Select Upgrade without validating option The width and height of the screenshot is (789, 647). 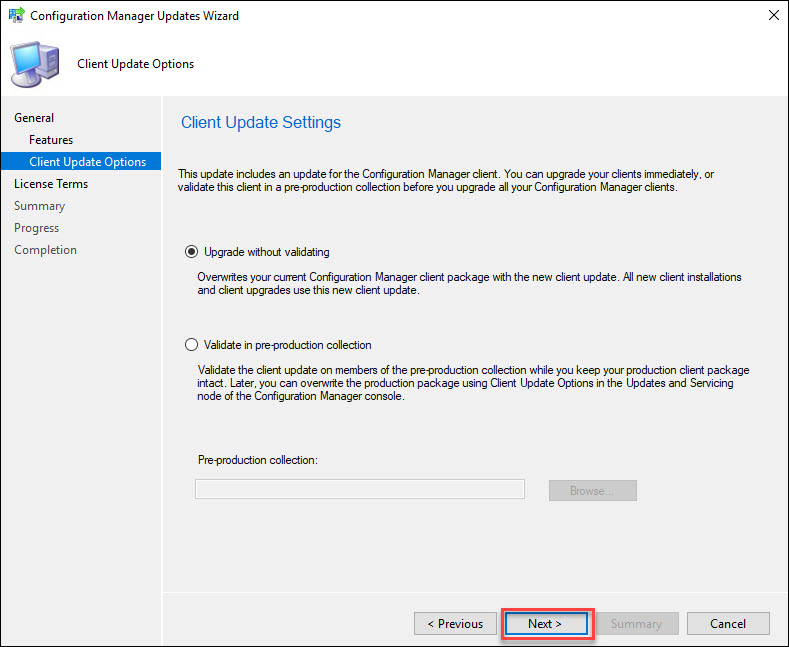tap(191, 252)
